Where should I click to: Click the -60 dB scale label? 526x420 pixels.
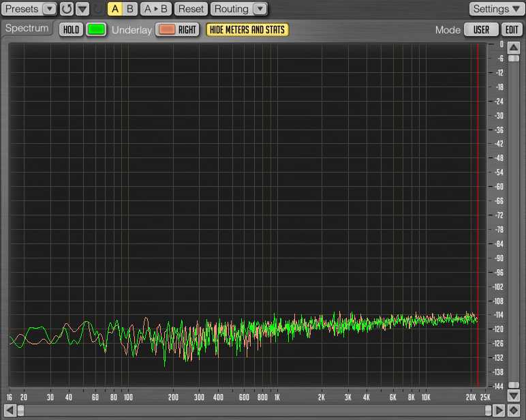[499, 187]
